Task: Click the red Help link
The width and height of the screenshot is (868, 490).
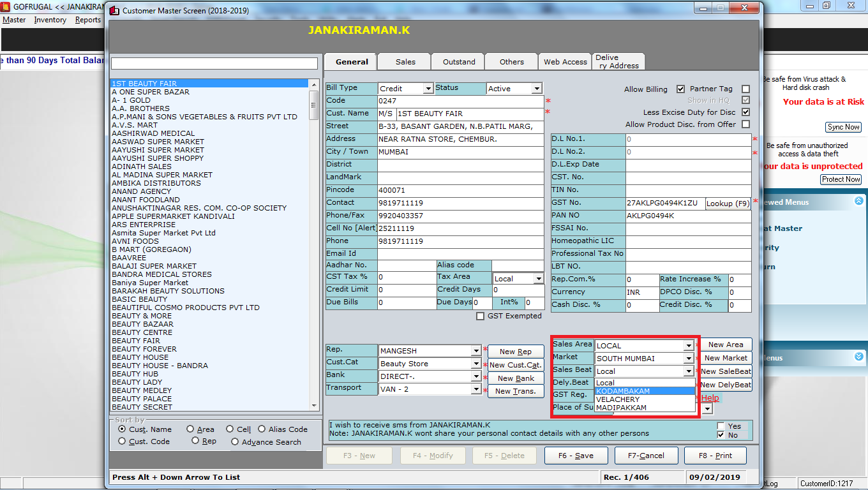Action: pyautogui.click(x=710, y=398)
